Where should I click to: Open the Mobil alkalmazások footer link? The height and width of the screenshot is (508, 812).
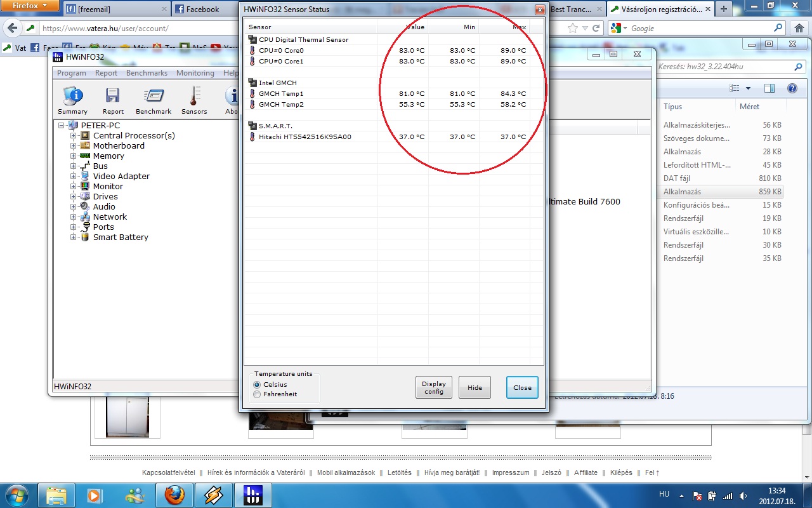point(346,472)
